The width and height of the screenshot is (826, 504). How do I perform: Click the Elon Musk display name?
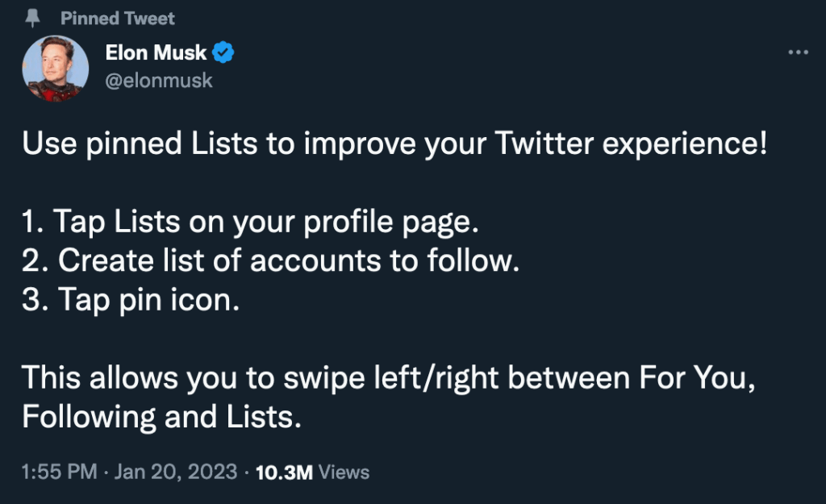156,53
